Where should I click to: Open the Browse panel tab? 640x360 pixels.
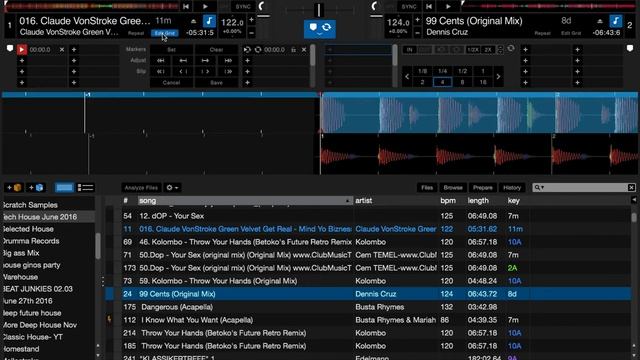(x=453, y=188)
